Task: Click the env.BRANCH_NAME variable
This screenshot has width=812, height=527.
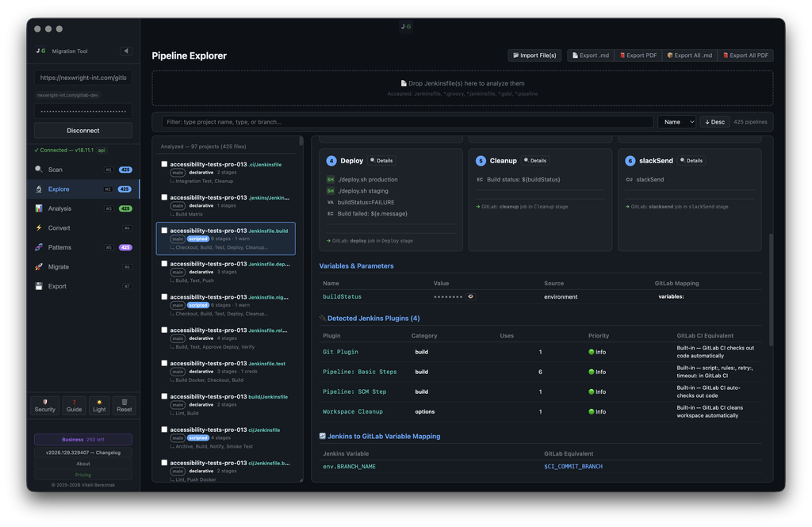Action: point(349,467)
